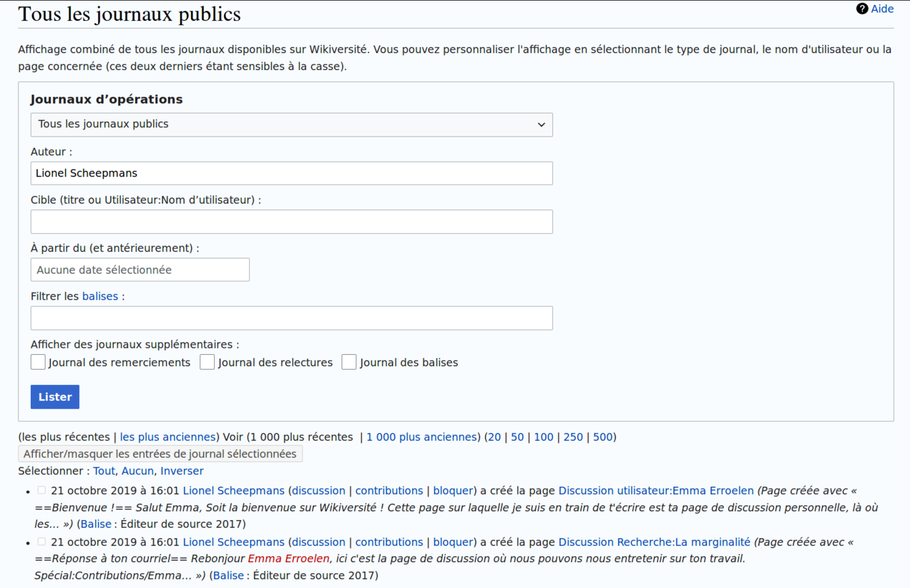The image size is (910, 588).
Task: Select 'Tout' entries link
Action: click(104, 471)
